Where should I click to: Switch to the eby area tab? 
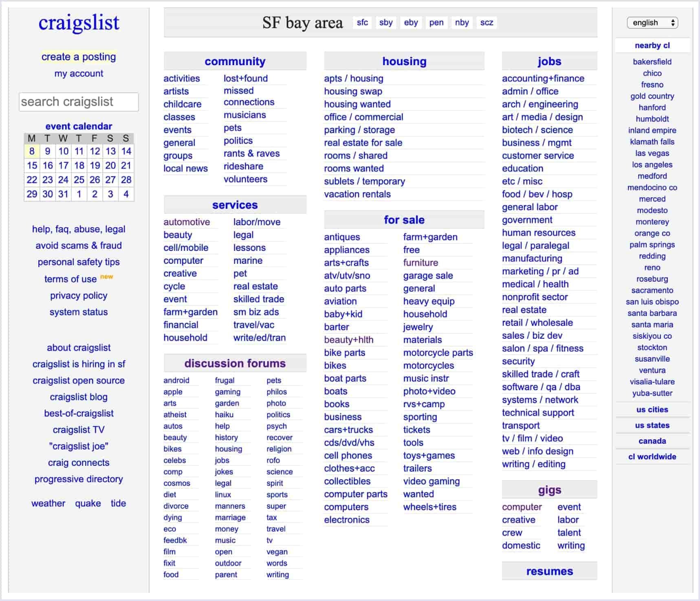click(411, 22)
